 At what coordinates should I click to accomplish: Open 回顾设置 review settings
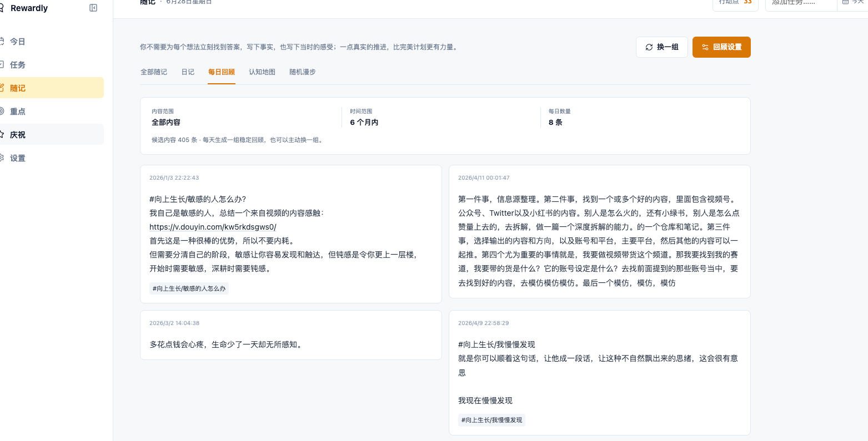721,47
